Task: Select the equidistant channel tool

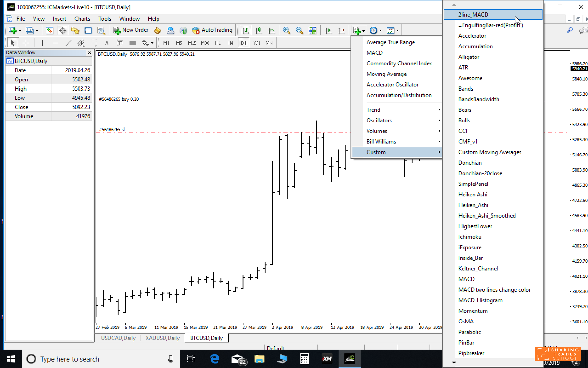Action: coord(81,43)
